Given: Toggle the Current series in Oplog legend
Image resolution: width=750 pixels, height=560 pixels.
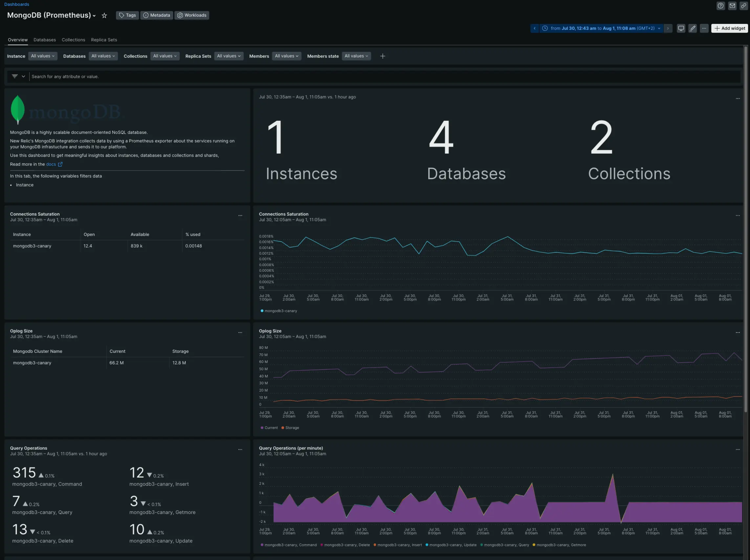Looking at the screenshot, I should point(269,428).
